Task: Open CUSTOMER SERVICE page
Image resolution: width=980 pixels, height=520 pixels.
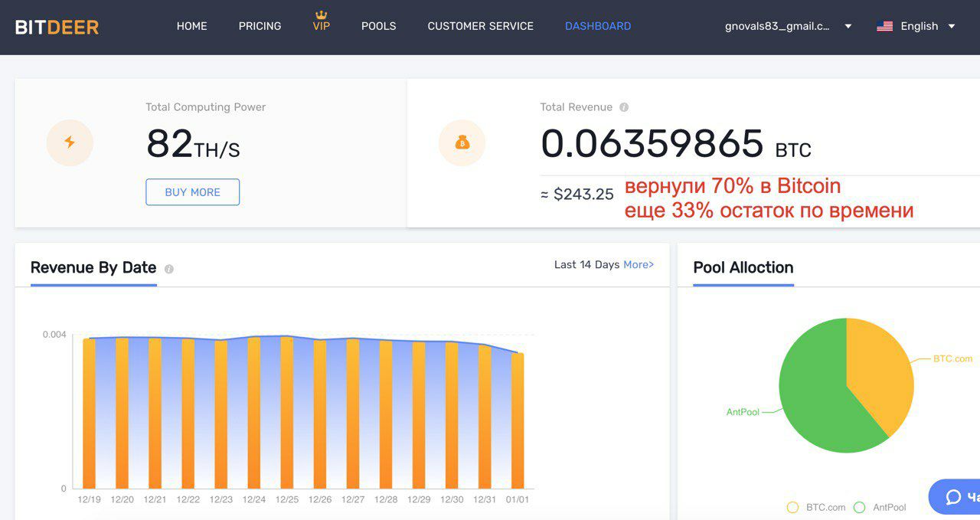Action: click(480, 26)
